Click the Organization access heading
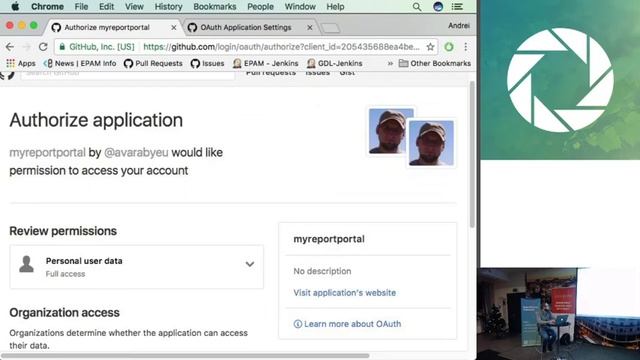 pyautogui.click(x=64, y=313)
